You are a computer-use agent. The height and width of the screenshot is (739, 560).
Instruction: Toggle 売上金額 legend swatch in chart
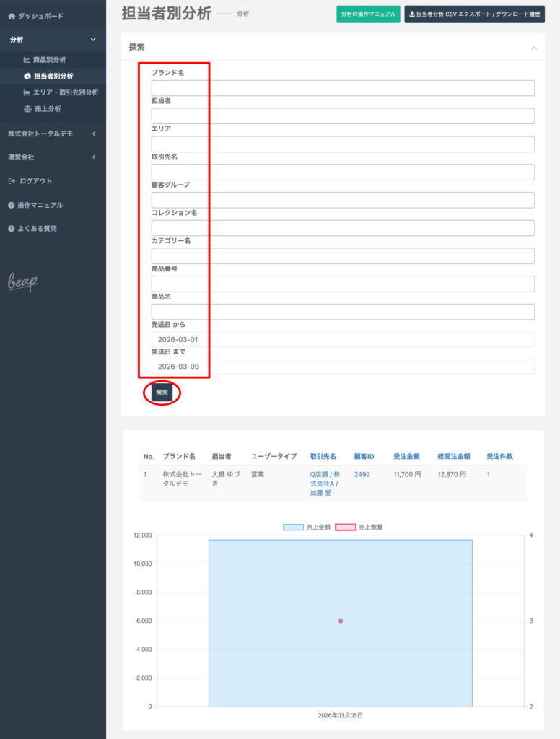293,528
